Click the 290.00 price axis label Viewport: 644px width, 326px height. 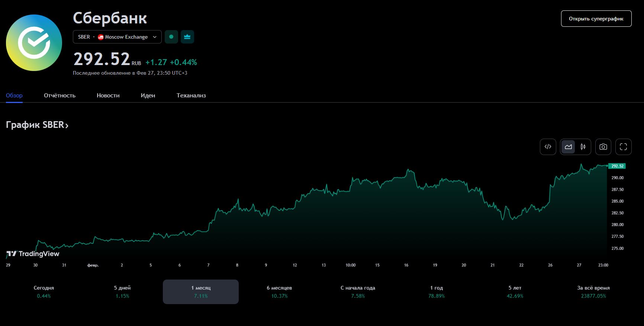(617, 178)
